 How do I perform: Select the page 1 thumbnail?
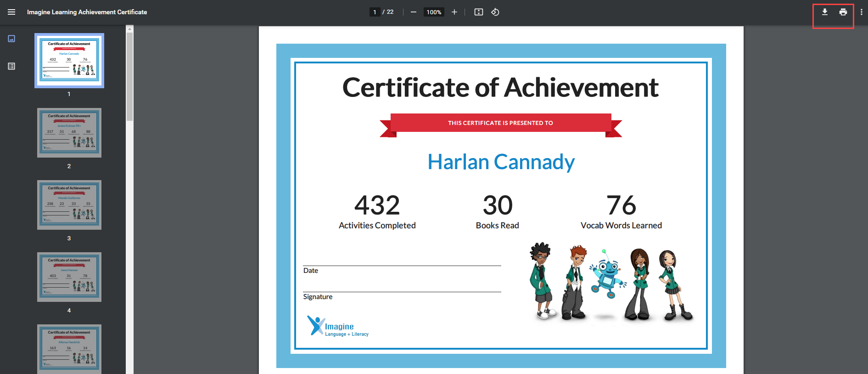click(x=69, y=61)
